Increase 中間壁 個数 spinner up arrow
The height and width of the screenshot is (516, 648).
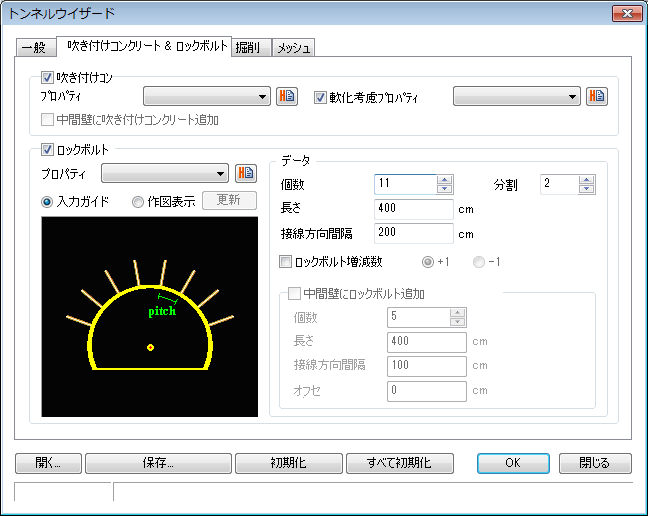(x=457, y=313)
